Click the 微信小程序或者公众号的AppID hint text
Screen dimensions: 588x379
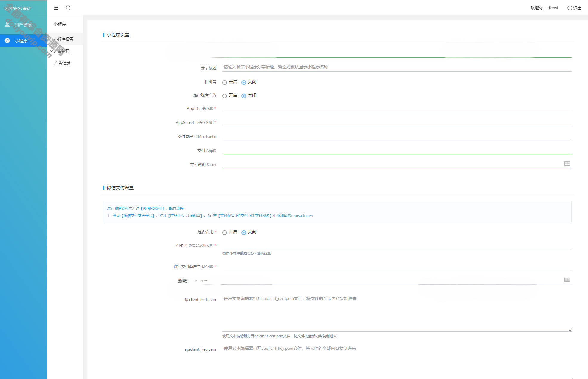point(247,253)
